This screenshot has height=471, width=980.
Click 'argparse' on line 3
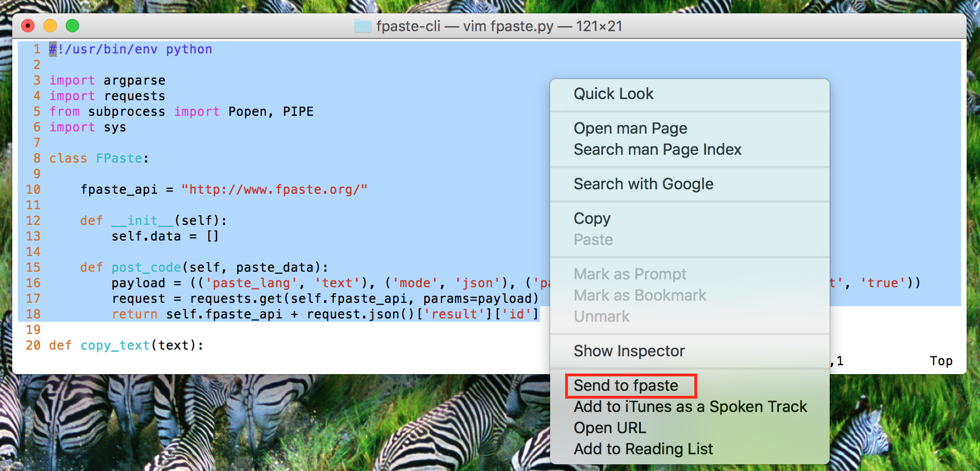click(x=135, y=81)
